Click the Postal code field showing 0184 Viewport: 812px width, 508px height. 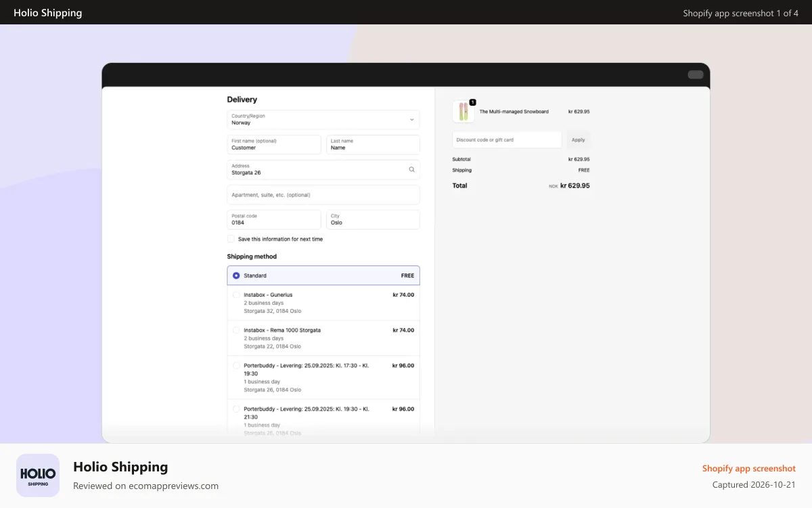pos(274,219)
